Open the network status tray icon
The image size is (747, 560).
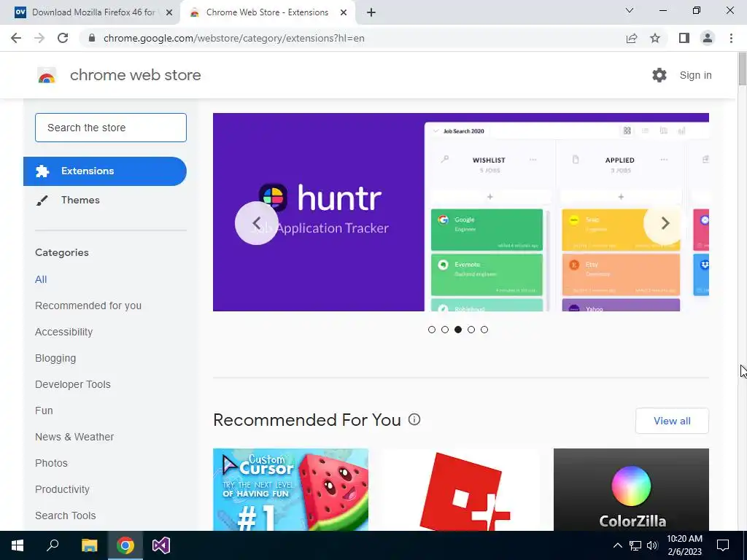pos(635,545)
